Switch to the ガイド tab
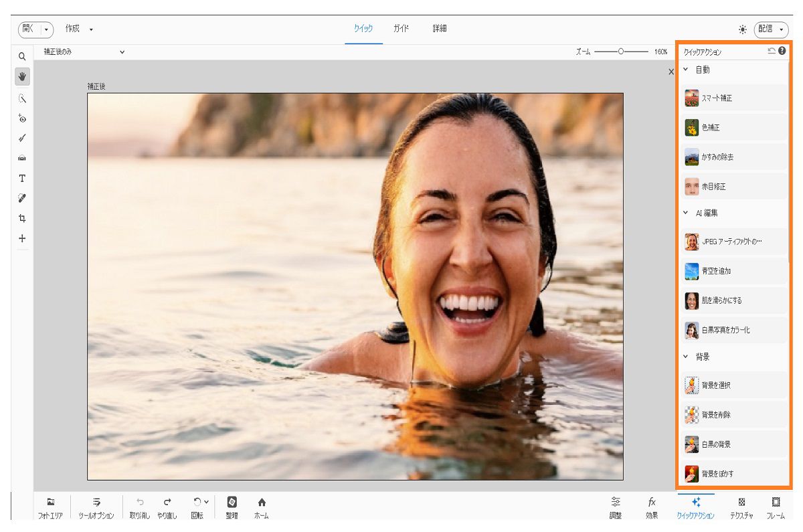Viewport: 803px width, 532px height. pos(401,29)
